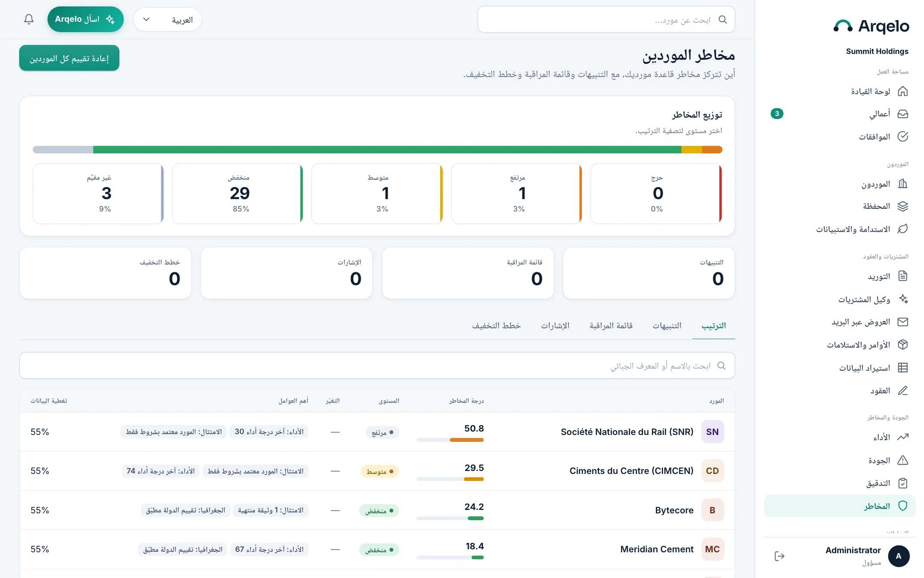Click the اسأل Arqelo assistant button
The height and width of the screenshot is (578, 924).
tap(86, 19)
